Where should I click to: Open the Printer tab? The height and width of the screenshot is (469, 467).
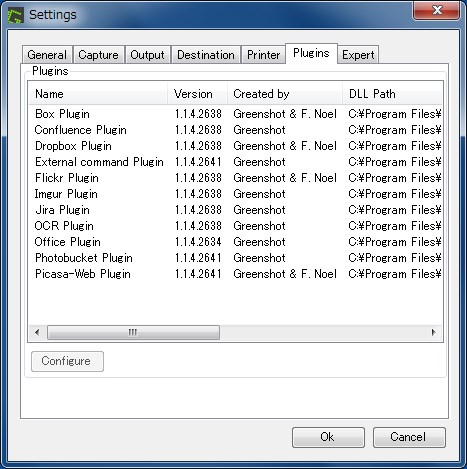pyautogui.click(x=264, y=55)
